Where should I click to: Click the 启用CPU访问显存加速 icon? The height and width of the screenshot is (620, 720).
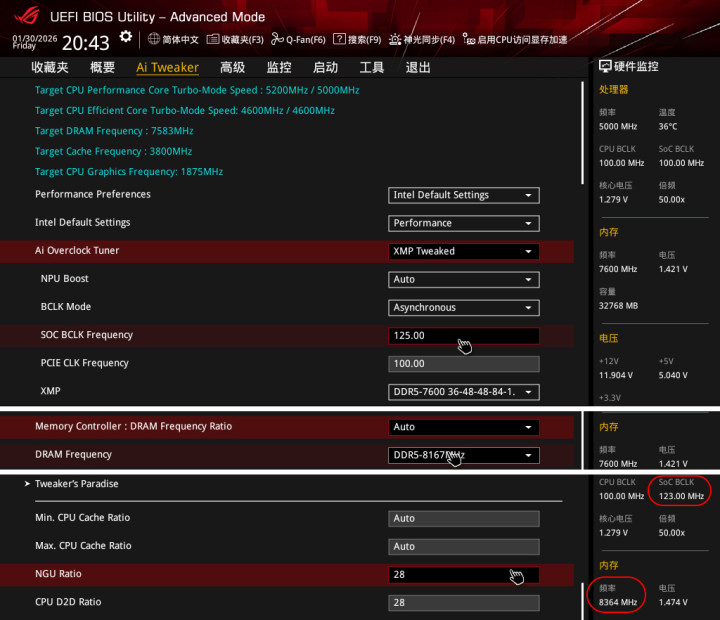[468, 39]
